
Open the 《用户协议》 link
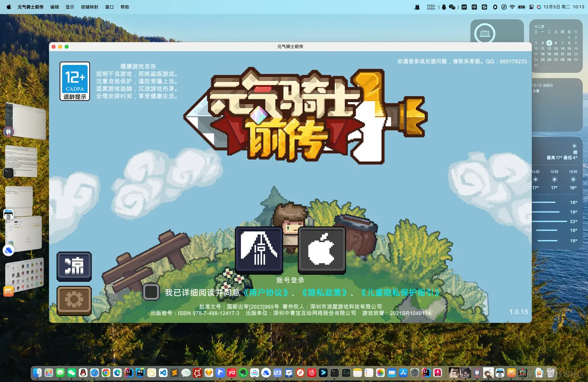coord(266,293)
